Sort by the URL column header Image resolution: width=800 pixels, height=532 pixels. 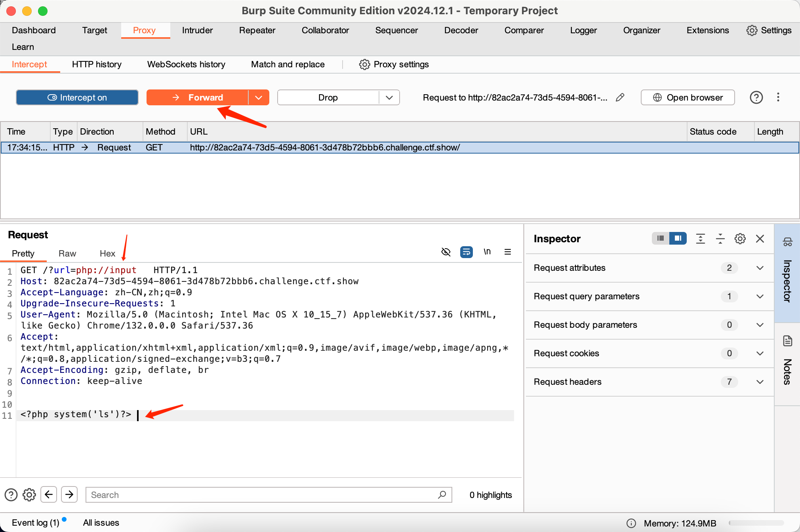pyautogui.click(x=436, y=132)
